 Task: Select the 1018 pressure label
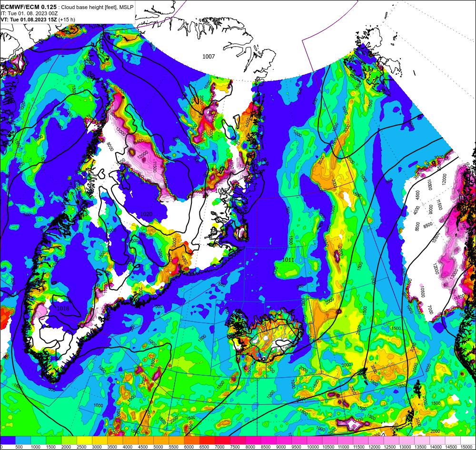point(63,308)
